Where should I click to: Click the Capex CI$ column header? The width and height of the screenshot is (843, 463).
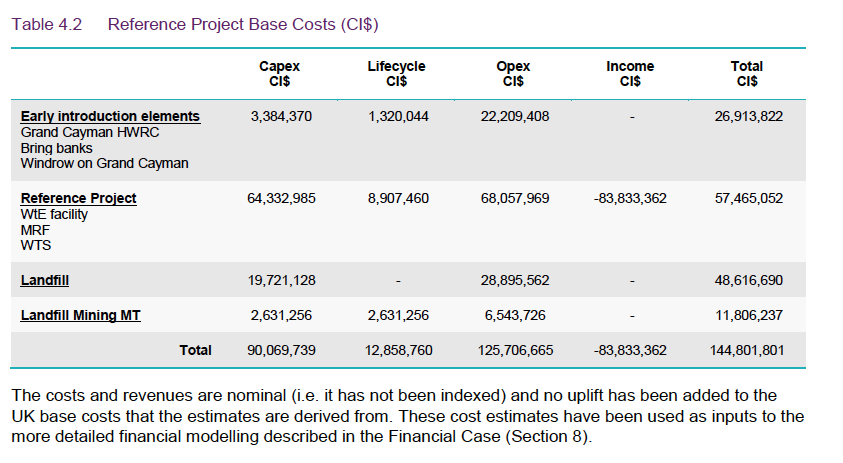(279, 73)
